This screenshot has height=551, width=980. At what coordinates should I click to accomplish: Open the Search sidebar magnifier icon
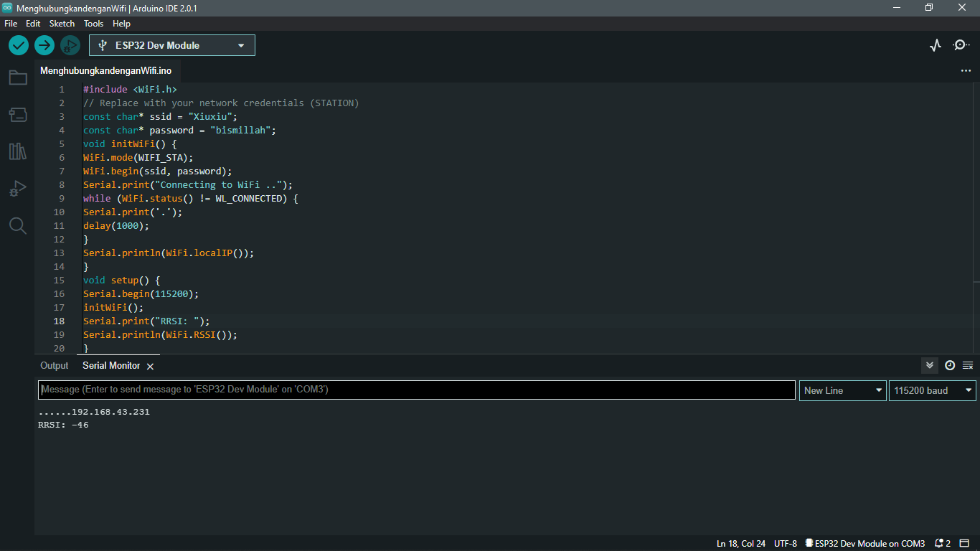point(17,225)
